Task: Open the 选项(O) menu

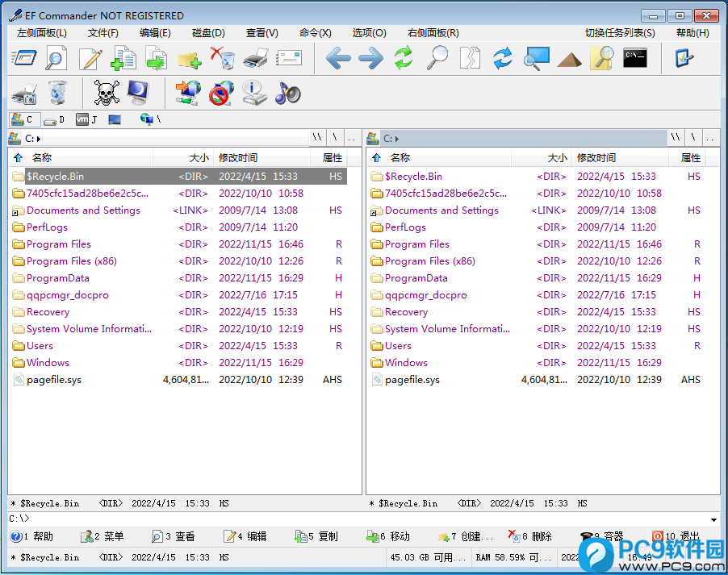Action: pyautogui.click(x=369, y=33)
